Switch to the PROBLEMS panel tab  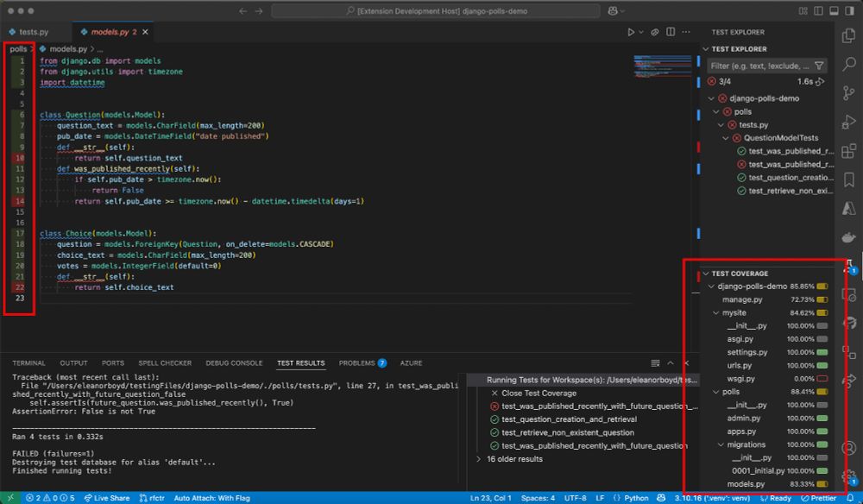coord(362,363)
